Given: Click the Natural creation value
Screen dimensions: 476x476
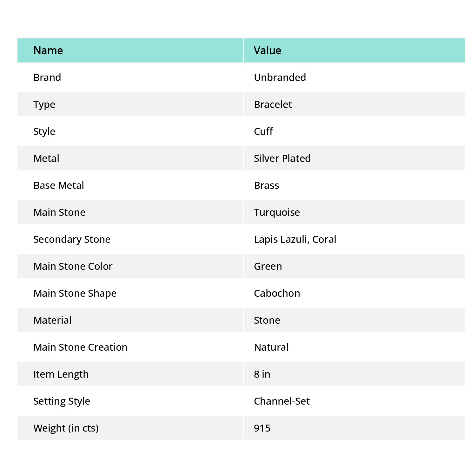Looking at the screenshot, I should 271,347.
